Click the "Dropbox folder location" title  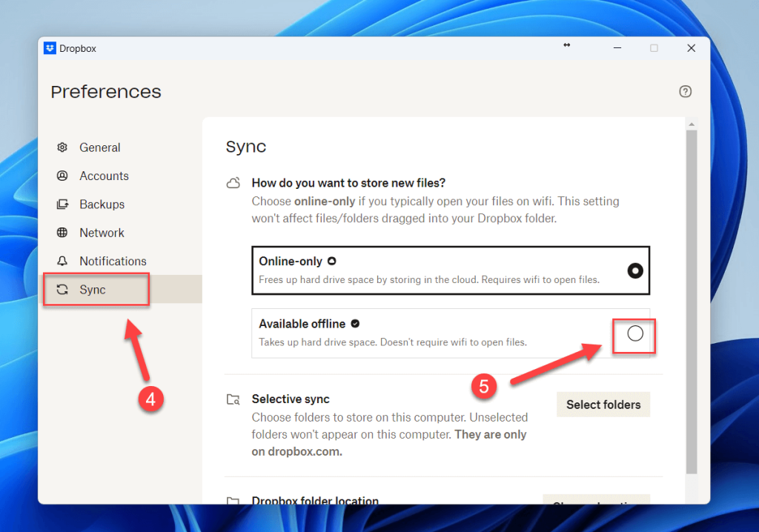coord(315,499)
